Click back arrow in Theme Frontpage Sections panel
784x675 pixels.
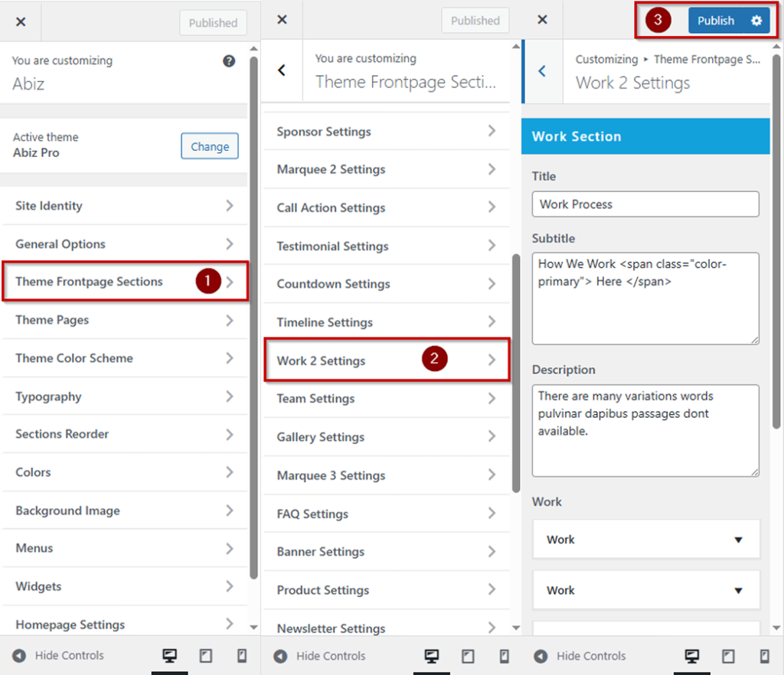(282, 70)
